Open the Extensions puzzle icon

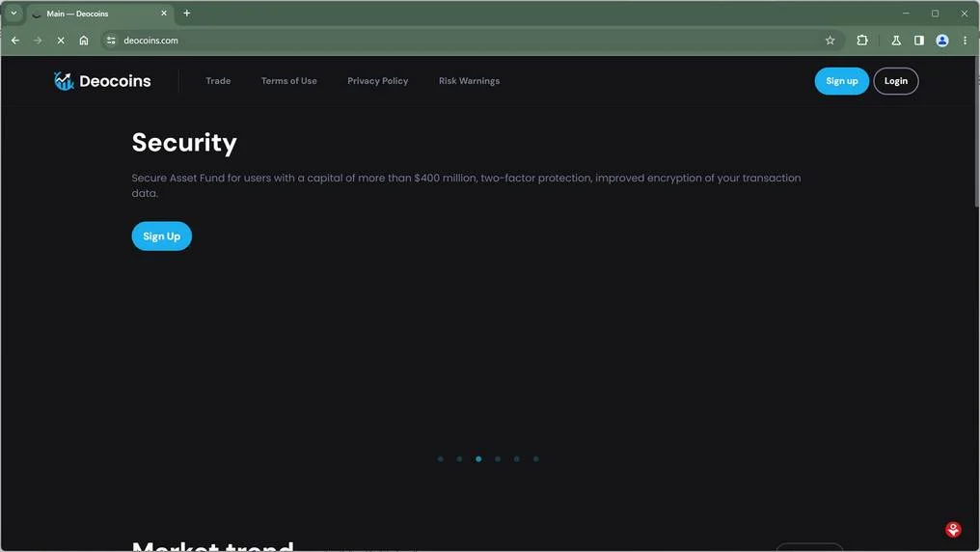click(862, 40)
